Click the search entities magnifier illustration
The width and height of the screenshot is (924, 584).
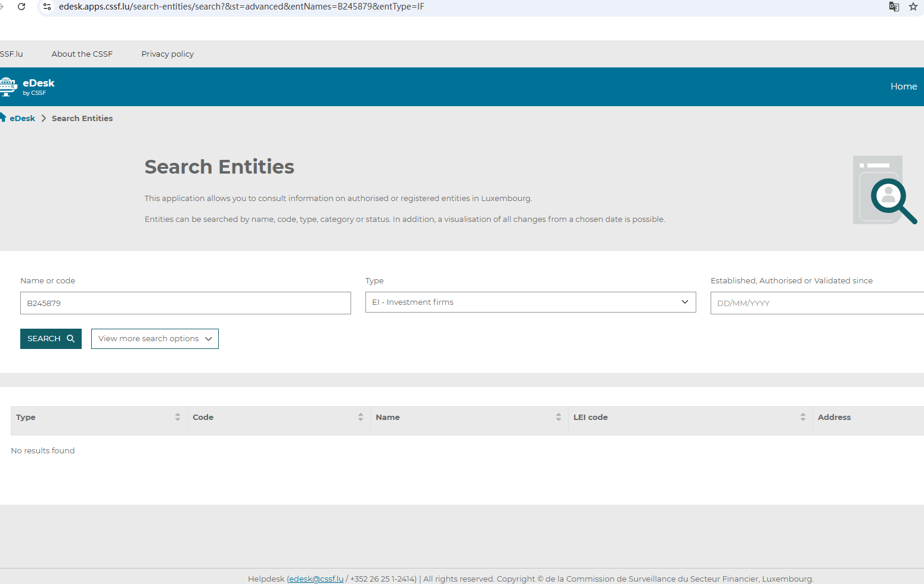(884, 190)
